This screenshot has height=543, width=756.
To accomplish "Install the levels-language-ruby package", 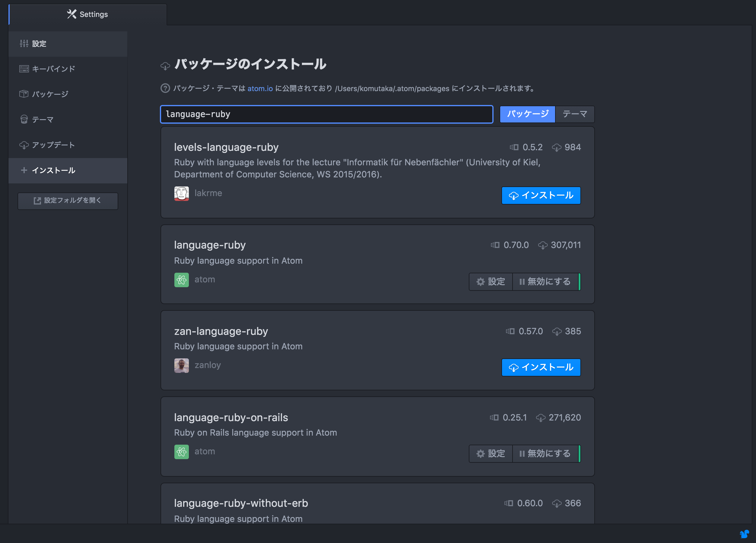I will [541, 195].
